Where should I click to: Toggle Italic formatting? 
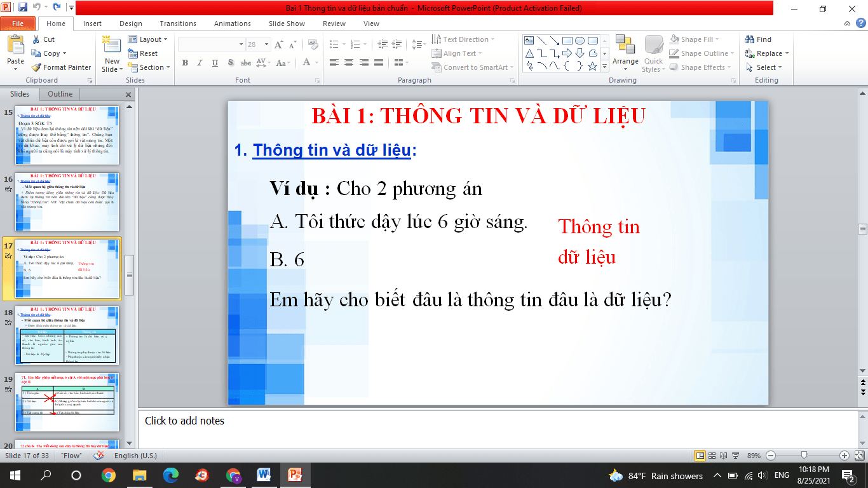[200, 63]
